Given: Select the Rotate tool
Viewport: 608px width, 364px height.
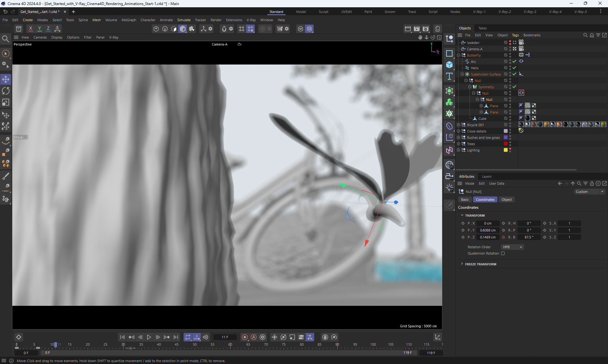Looking at the screenshot, I should tap(6, 91).
